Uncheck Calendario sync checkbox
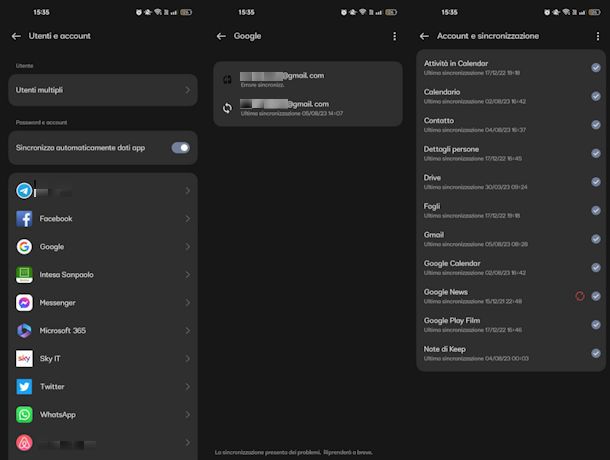 (596, 96)
